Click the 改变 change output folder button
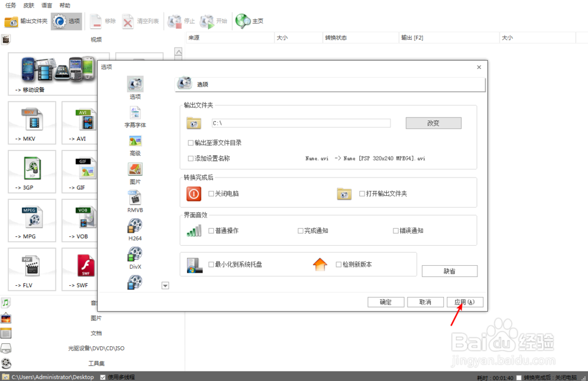This screenshot has height=381, width=588. pos(433,122)
